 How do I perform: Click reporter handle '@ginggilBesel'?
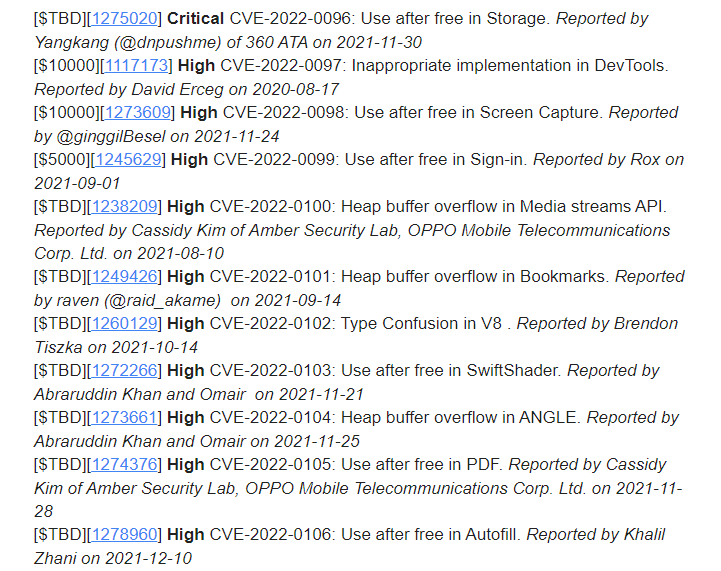pyautogui.click(x=110, y=136)
